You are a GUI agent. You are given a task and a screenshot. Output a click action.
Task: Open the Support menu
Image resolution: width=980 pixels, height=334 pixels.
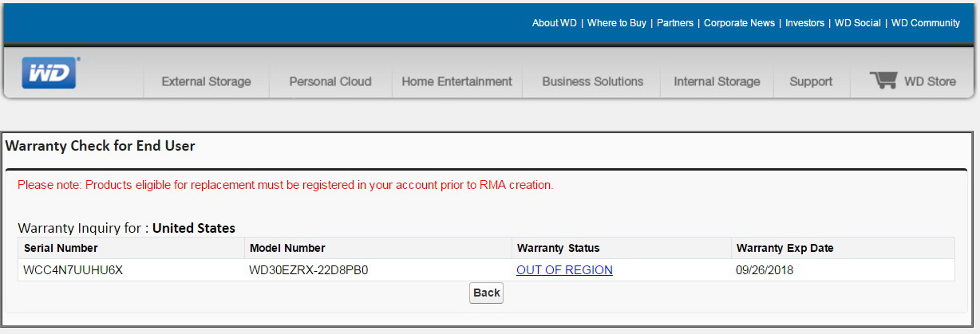811,81
